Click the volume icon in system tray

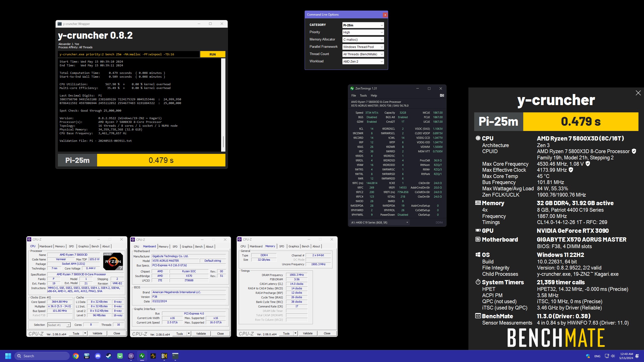pyautogui.click(x=613, y=356)
